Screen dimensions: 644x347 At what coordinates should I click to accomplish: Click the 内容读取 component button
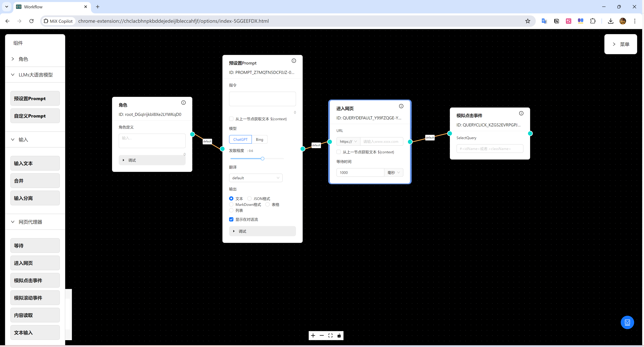pos(35,315)
